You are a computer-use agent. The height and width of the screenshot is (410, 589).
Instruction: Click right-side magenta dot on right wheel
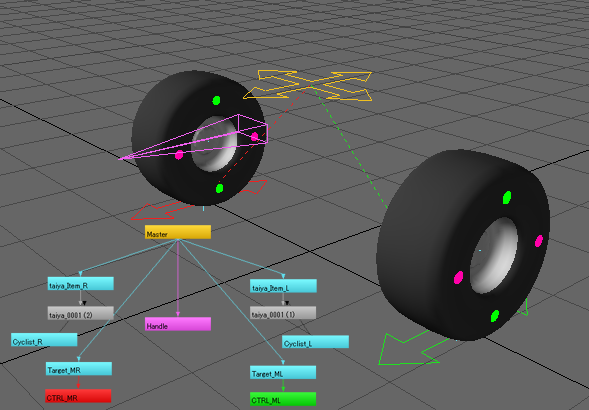(539, 241)
